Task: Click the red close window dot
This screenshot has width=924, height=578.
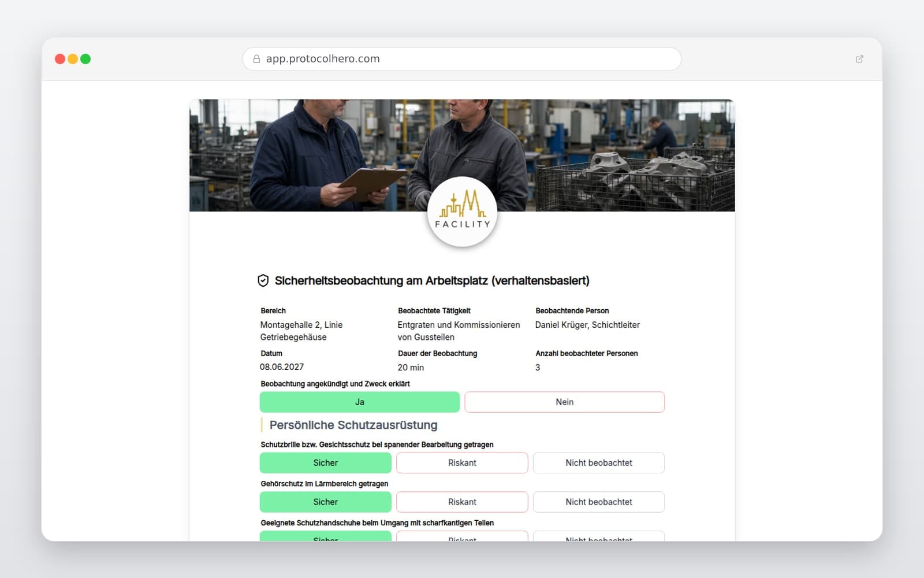Action: point(60,59)
